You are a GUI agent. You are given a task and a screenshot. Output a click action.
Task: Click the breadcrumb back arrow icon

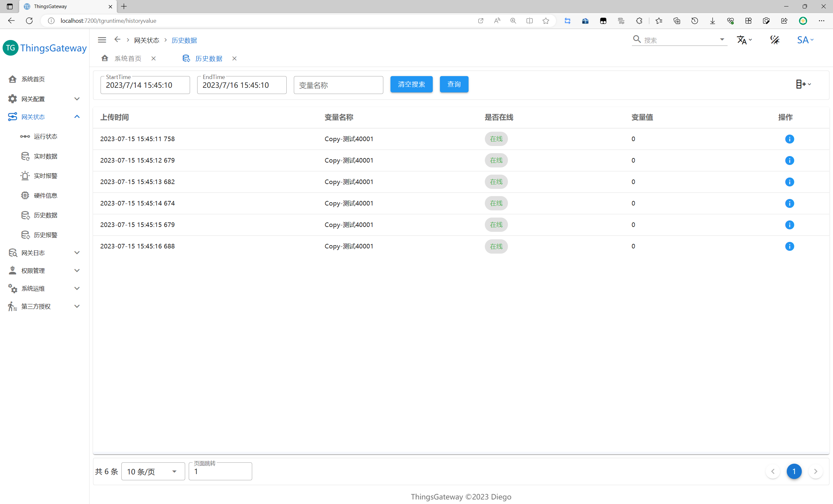coord(117,40)
